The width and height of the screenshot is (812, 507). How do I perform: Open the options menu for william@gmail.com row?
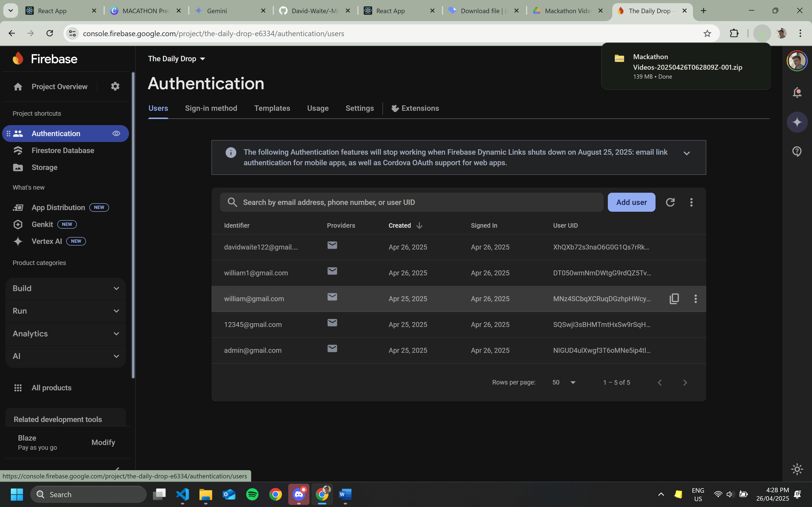click(695, 299)
